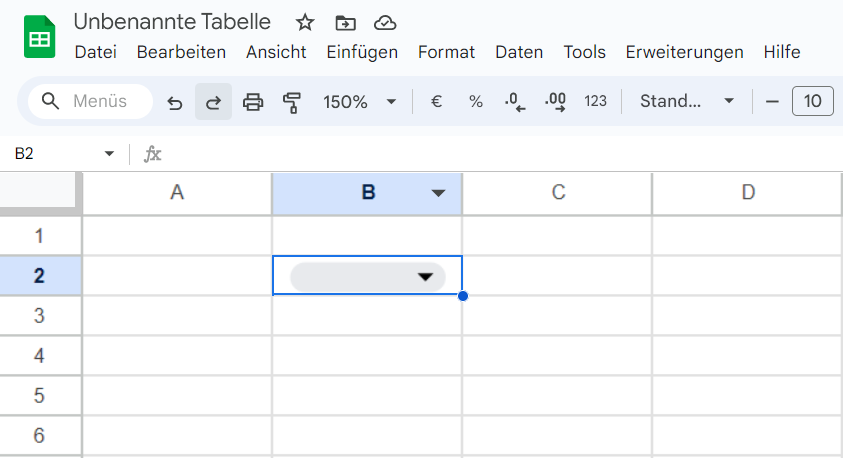843x458 pixels.
Task: Click the undo arrow icon
Action: (x=175, y=102)
